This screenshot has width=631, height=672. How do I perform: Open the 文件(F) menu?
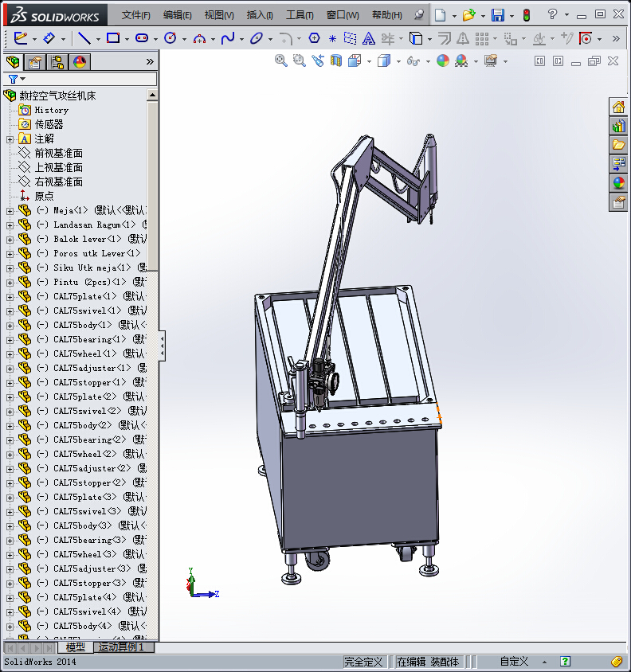(x=136, y=15)
